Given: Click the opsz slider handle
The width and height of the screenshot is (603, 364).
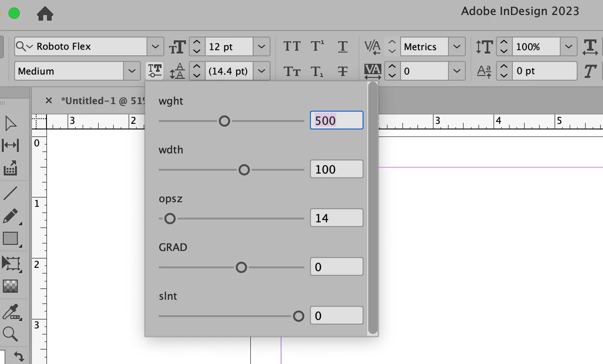Looking at the screenshot, I should tap(170, 219).
